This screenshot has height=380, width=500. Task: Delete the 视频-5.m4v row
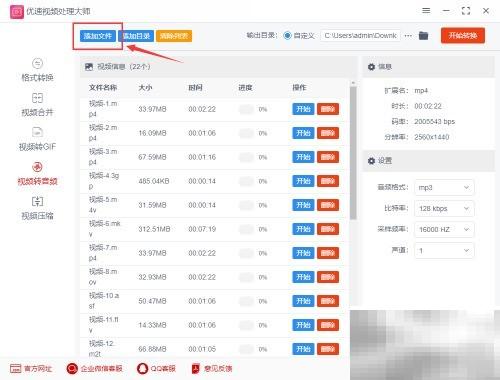328,205
